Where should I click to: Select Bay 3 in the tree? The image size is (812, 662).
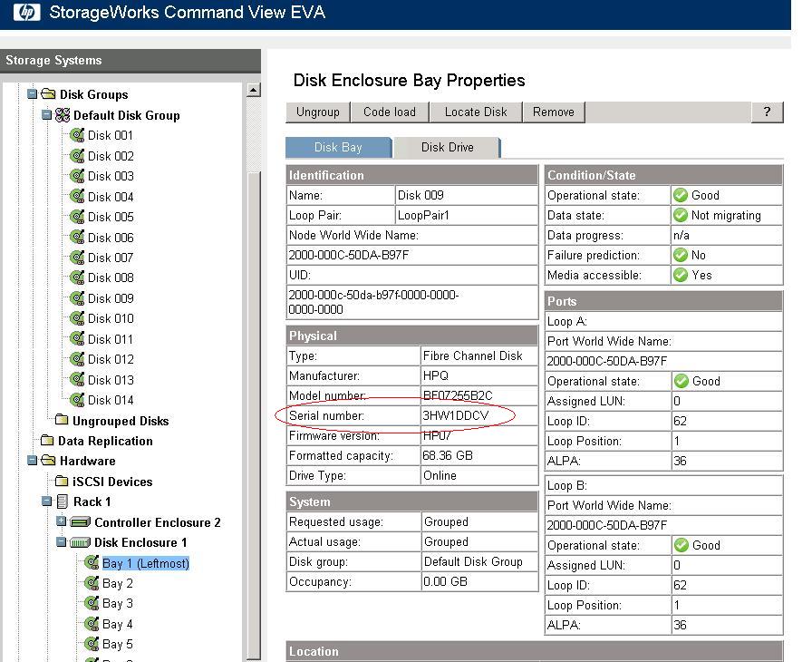[x=118, y=603]
